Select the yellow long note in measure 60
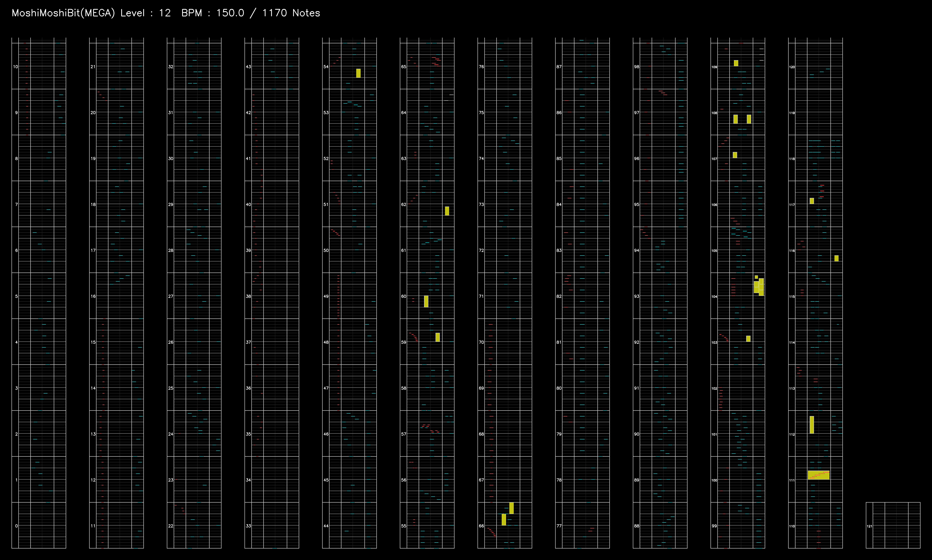Screen dimensions: 932x560 [426, 302]
